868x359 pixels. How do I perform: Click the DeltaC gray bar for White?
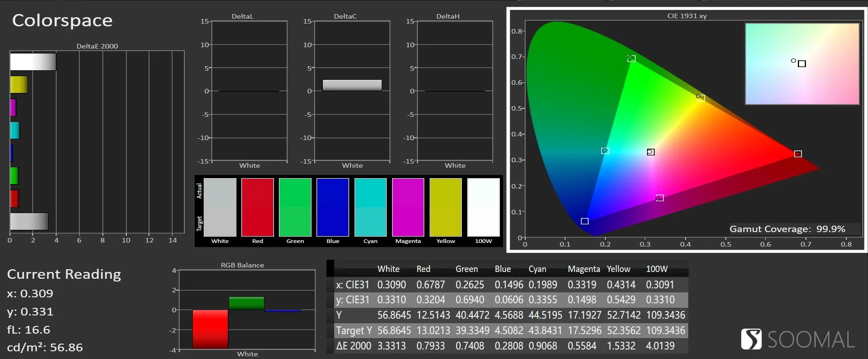[352, 85]
